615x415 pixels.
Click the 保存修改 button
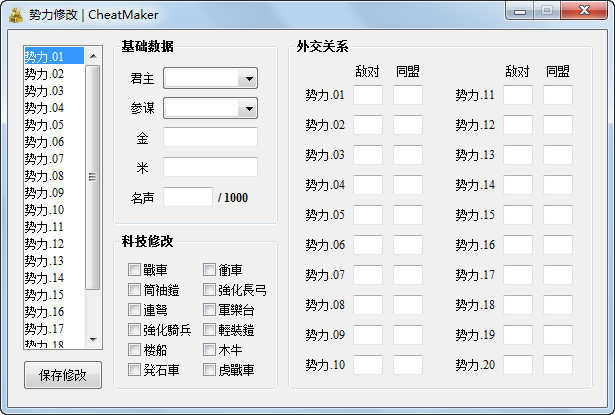click(63, 376)
